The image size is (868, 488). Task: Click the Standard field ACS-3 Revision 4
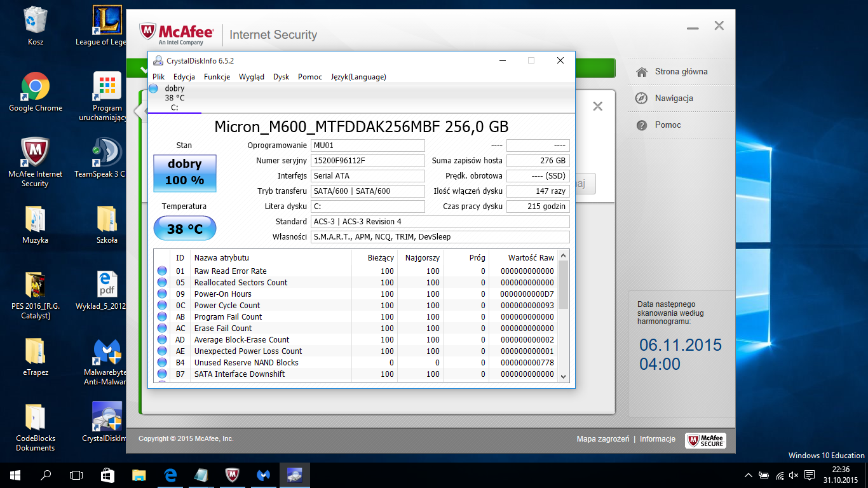(440, 222)
